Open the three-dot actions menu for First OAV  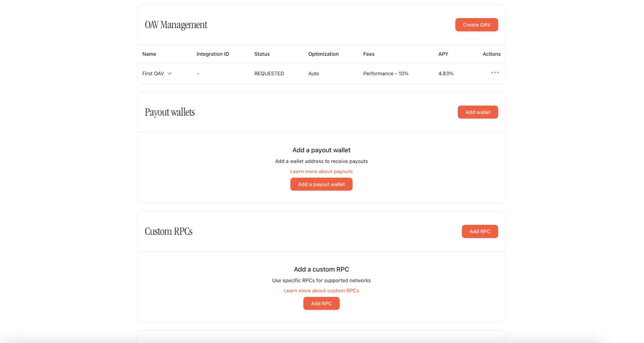click(495, 73)
